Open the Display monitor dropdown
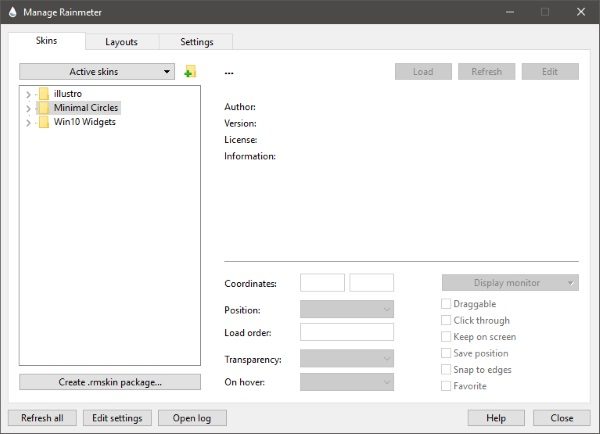The height and width of the screenshot is (434, 600). click(510, 283)
